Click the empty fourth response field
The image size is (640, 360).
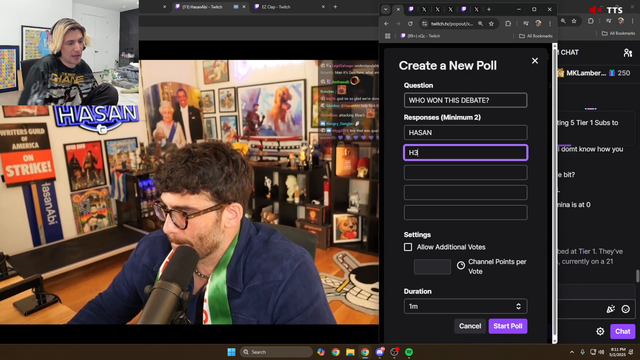pos(465,193)
